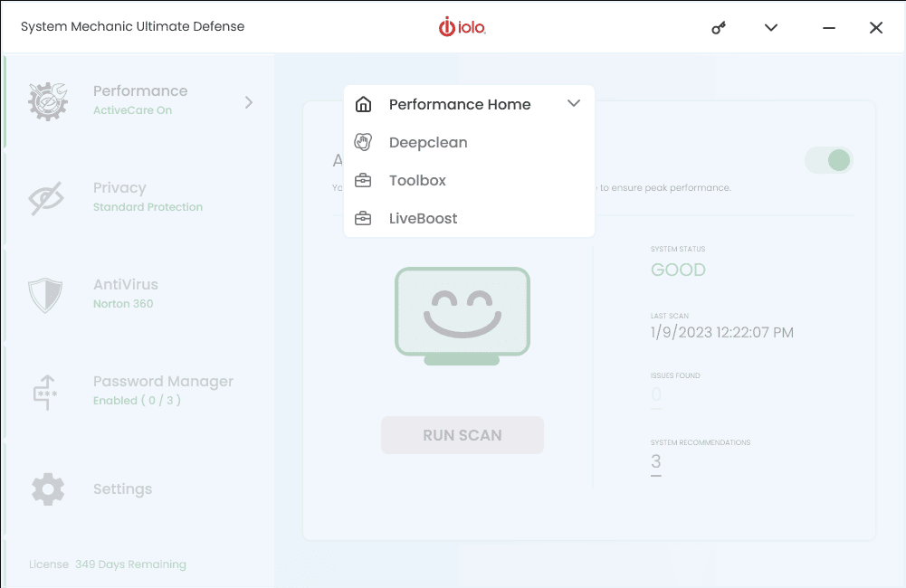Open the title bar dropdown chevron menu

point(771,27)
